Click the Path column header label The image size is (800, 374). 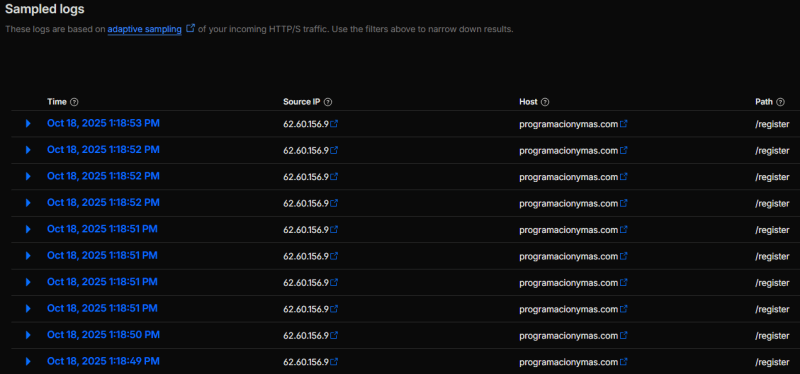764,102
